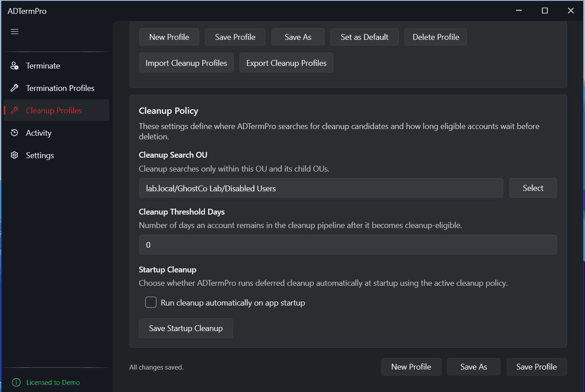Click Export Cleanup Profiles
This screenshot has width=585, height=392.
click(x=286, y=63)
